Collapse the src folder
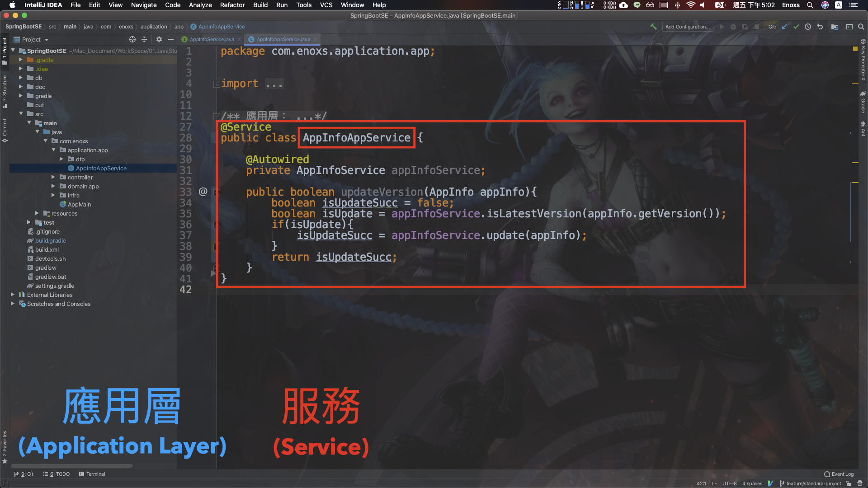The height and width of the screenshot is (488, 868). [x=21, y=114]
